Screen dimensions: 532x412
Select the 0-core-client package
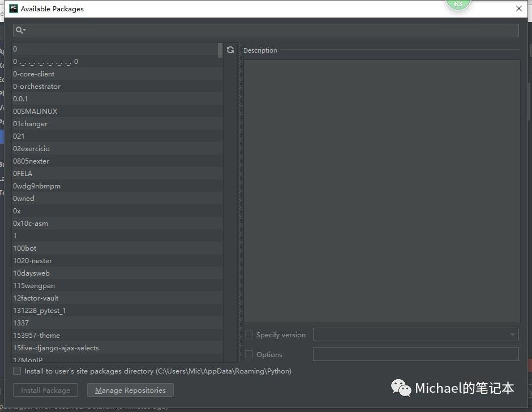34,74
